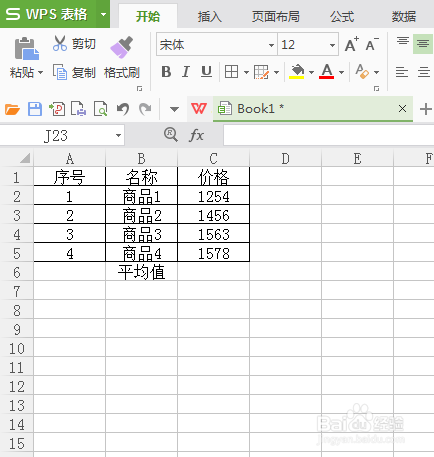Select row 6 header
The image size is (434, 457).
tap(17, 273)
